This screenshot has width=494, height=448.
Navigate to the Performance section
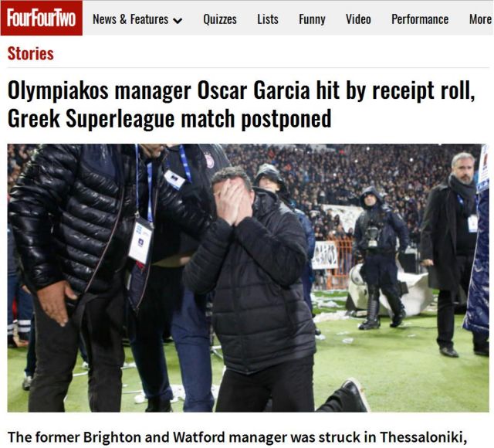pos(420,19)
